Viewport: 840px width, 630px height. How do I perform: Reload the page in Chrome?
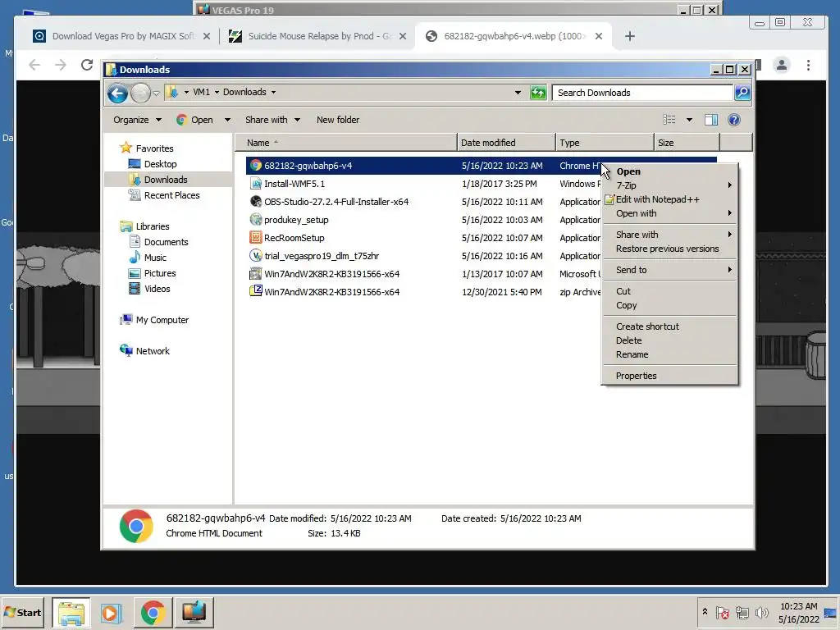[87, 65]
